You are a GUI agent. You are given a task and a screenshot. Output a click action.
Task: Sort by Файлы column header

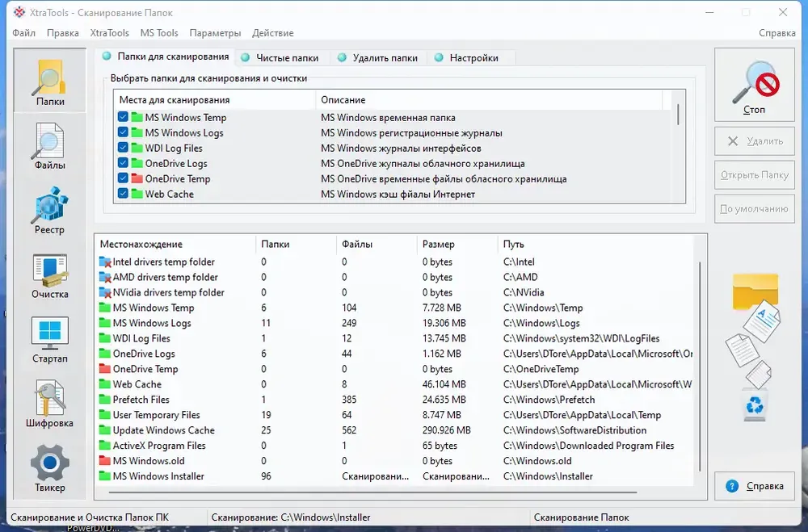coord(377,244)
